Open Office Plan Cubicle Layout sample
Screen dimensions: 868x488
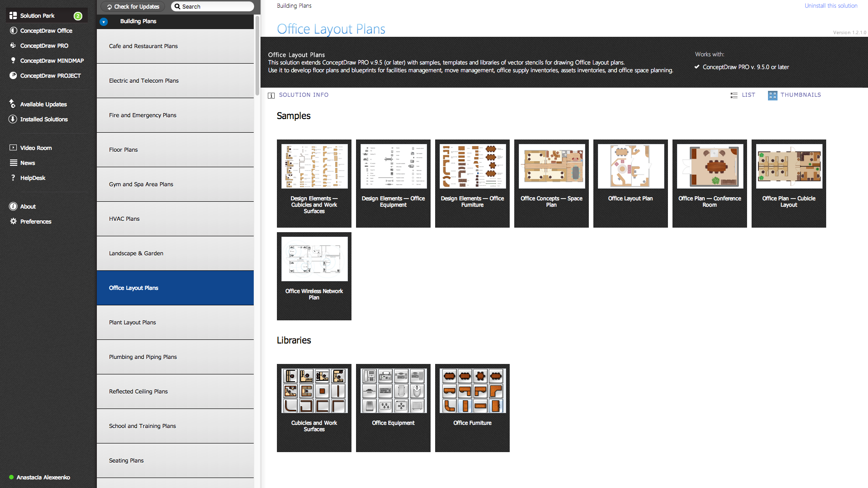coord(789,184)
